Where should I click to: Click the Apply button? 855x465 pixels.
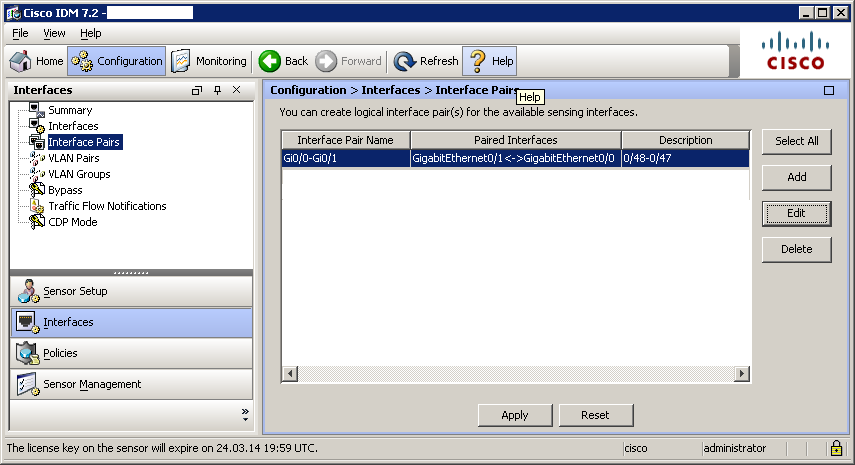(x=515, y=415)
